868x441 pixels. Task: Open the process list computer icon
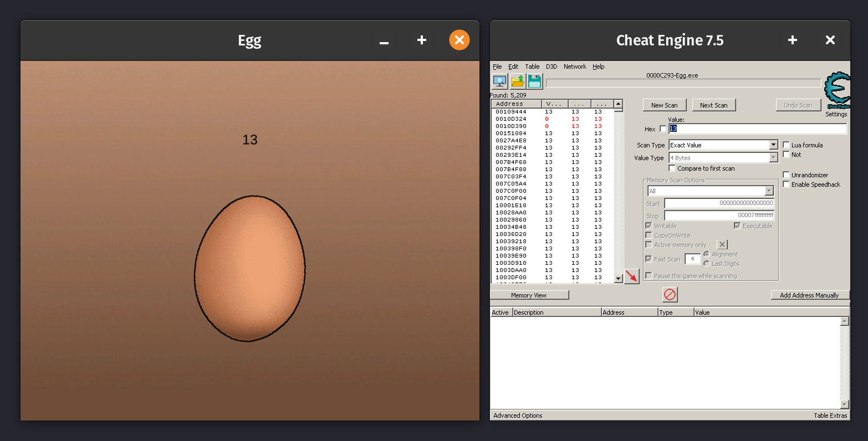(499, 81)
